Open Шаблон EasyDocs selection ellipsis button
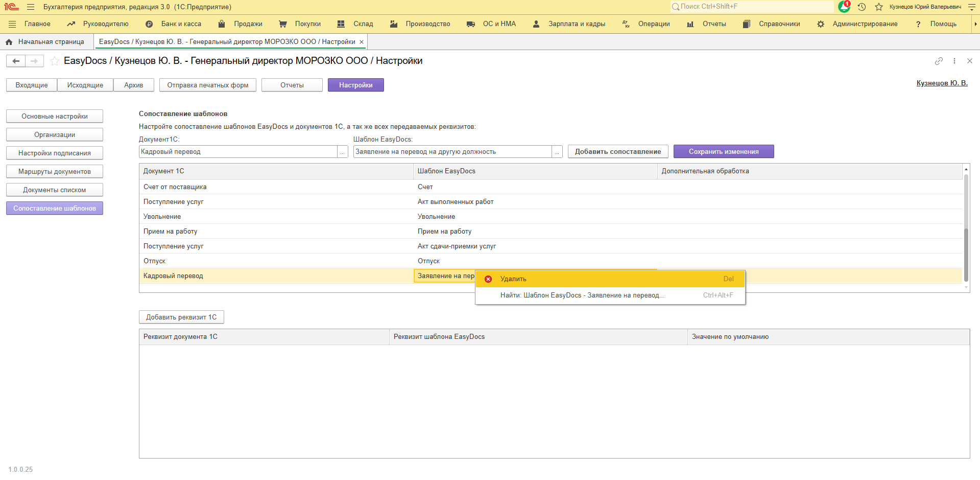This screenshot has width=980, height=480. click(x=557, y=152)
